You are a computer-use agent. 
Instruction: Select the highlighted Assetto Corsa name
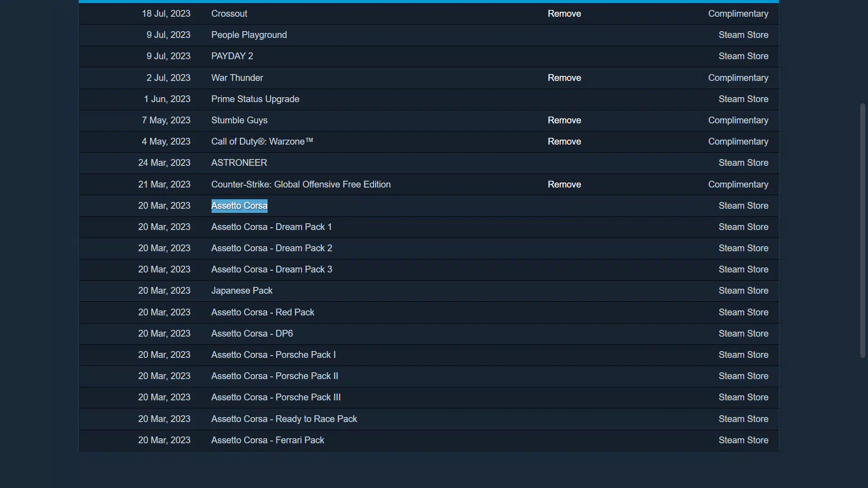[x=239, y=206]
